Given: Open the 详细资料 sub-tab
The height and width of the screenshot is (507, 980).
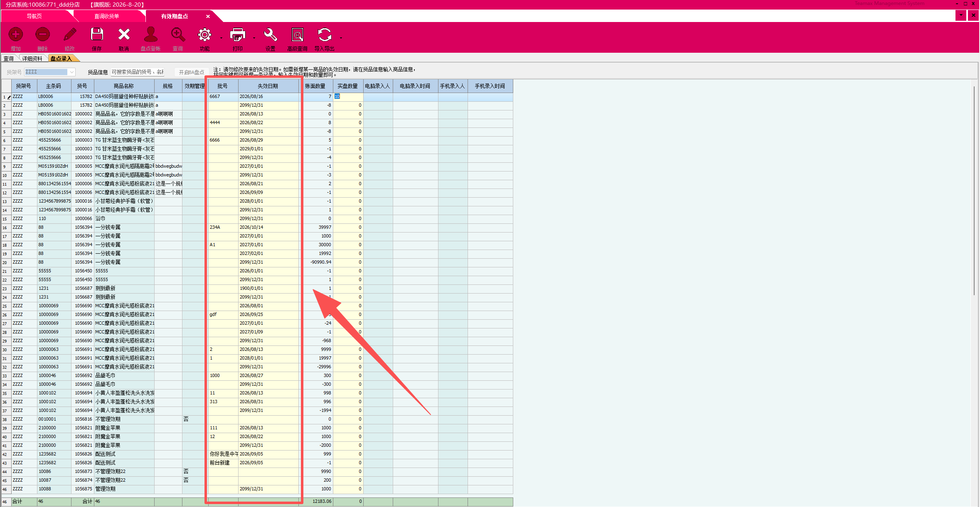Looking at the screenshot, I should [x=32, y=59].
